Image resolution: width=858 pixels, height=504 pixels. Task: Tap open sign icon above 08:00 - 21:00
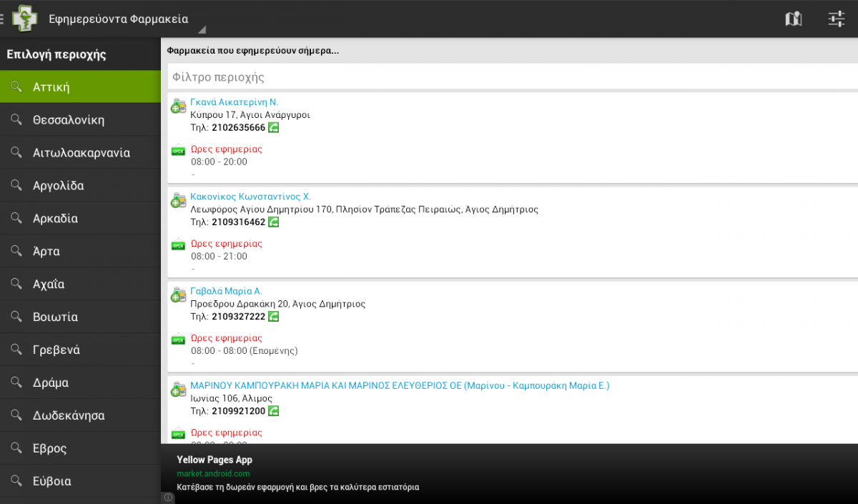click(x=178, y=245)
